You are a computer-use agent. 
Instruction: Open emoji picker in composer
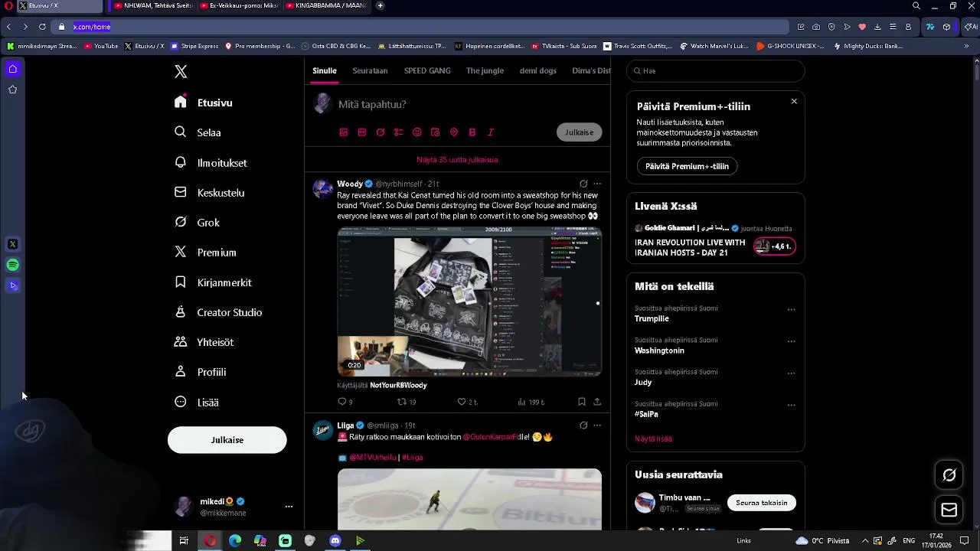(417, 132)
